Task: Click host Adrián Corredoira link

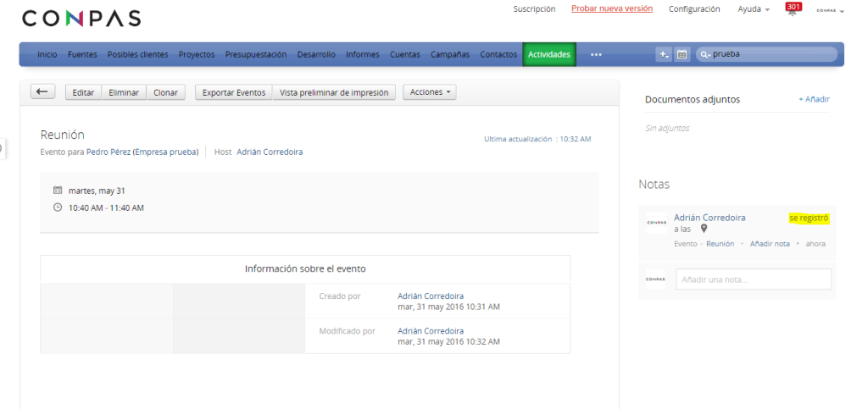Action: coord(270,152)
